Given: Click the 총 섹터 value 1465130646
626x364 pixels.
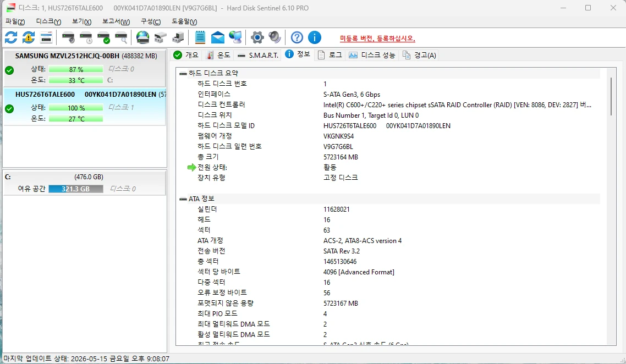Looking at the screenshot, I should (340, 262).
